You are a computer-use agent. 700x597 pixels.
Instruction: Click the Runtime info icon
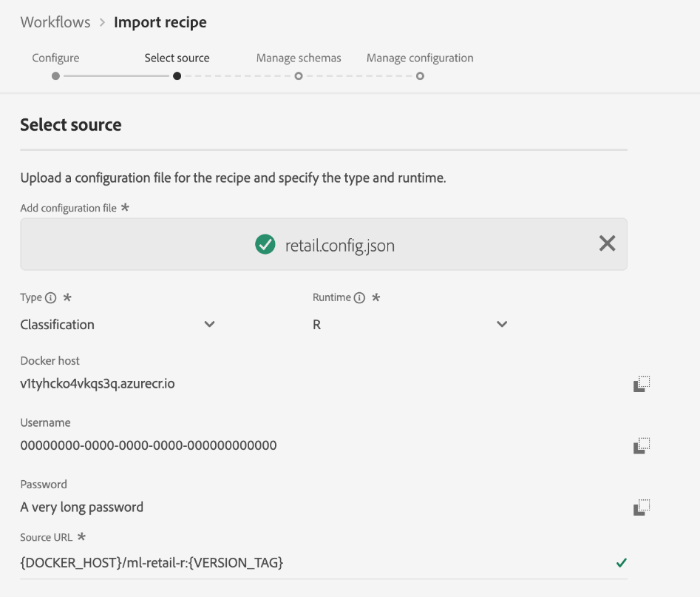pos(359,298)
